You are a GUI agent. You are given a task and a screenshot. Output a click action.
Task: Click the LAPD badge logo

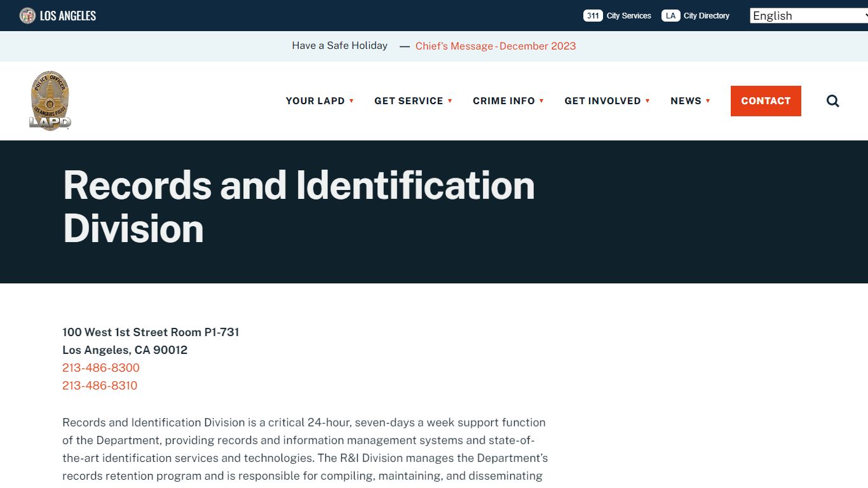[50, 101]
